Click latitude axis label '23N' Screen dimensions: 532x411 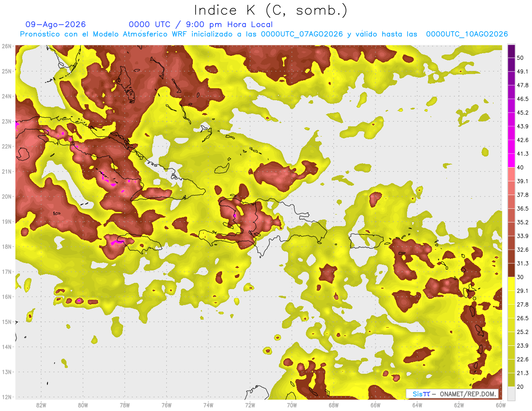[x=7, y=121]
